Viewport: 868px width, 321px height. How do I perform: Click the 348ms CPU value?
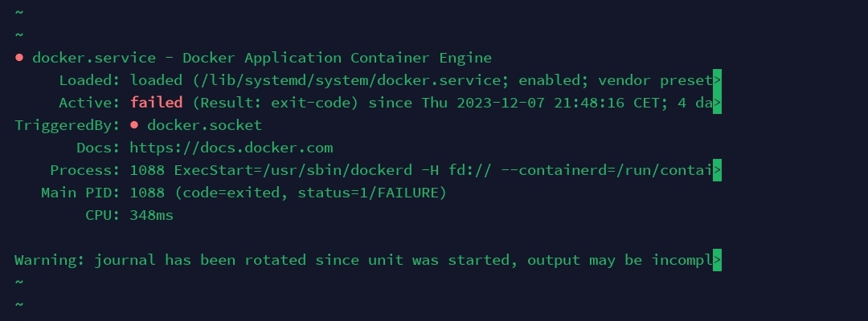click(x=152, y=215)
